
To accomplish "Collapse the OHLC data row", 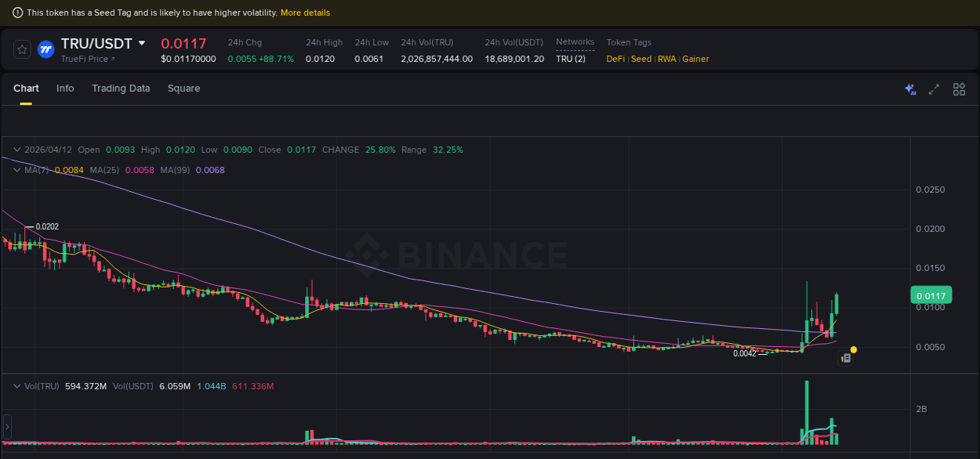I will coord(16,150).
